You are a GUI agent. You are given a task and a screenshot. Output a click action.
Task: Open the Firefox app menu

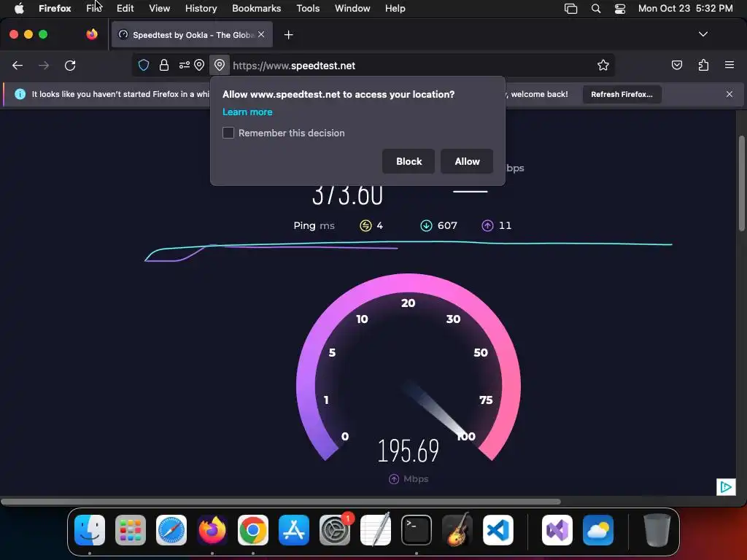[x=55, y=8]
